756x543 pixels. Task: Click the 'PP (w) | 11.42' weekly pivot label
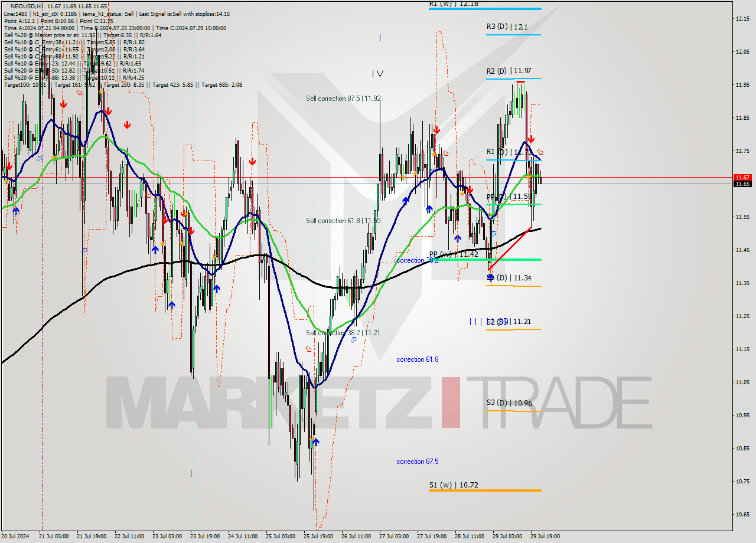click(x=454, y=254)
